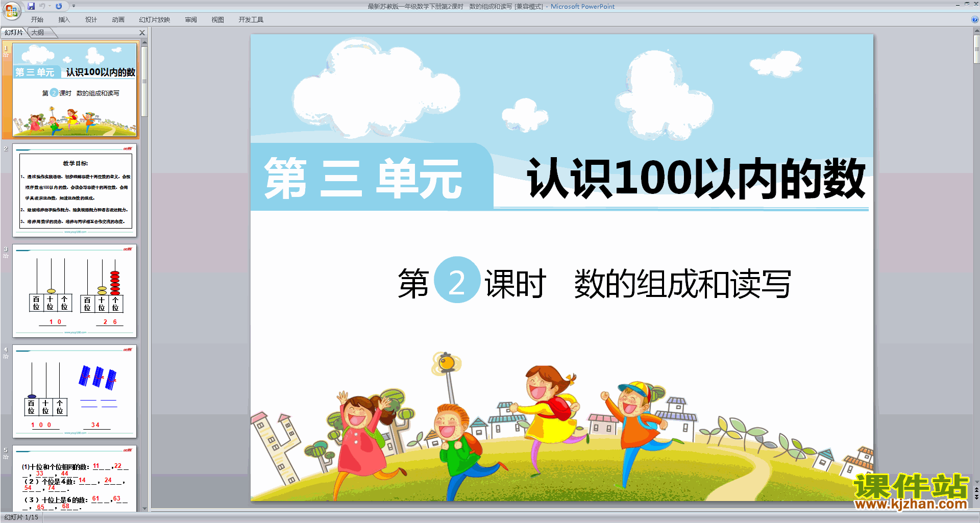
Task: Click thumbnail pane scroll down arrow
Action: coord(144,508)
